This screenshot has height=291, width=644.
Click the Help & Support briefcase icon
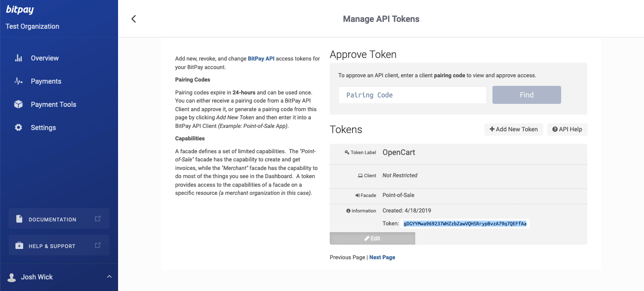tap(19, 246)
